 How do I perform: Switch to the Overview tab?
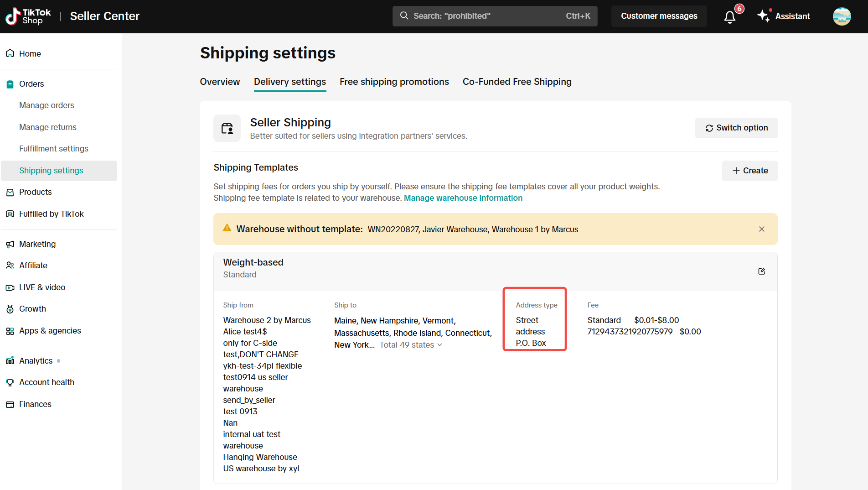coord(220,82)
